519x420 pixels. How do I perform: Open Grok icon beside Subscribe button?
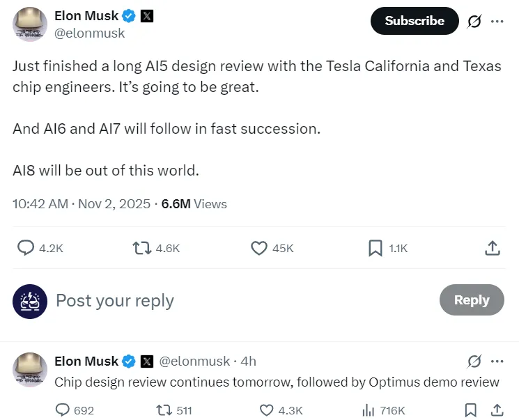click(474, 21)
